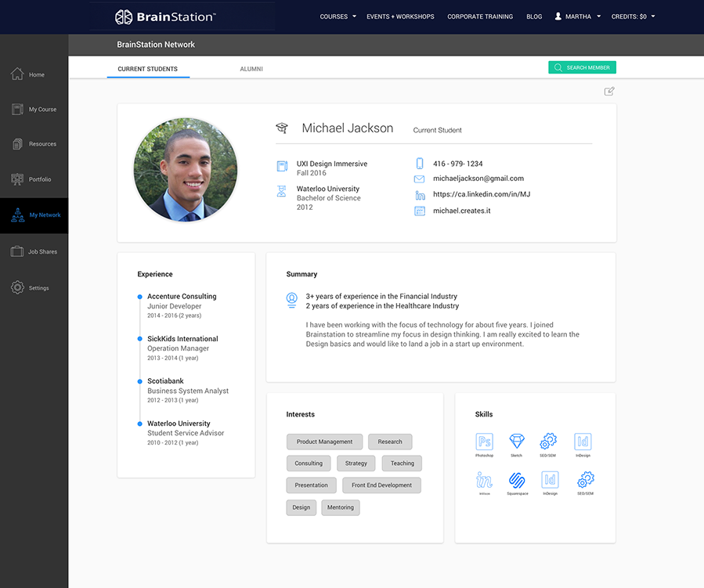Select the InVision skill icon

click(x=484, y=480)
